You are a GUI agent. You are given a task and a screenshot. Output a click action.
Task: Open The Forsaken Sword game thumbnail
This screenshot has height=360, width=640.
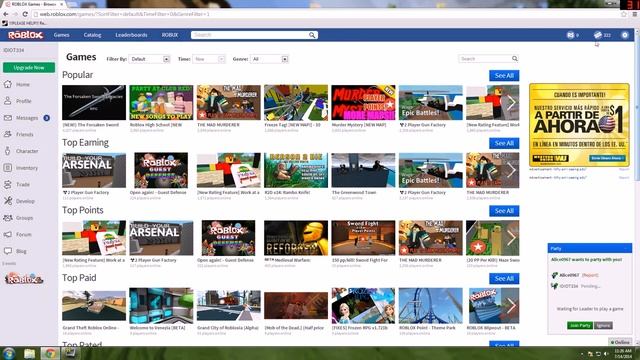click(x=94, y=102)
